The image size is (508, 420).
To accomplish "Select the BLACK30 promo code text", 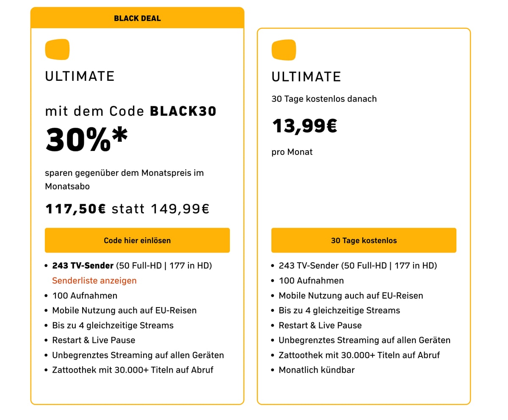I will pyautogui.click(x=183, y=111).
